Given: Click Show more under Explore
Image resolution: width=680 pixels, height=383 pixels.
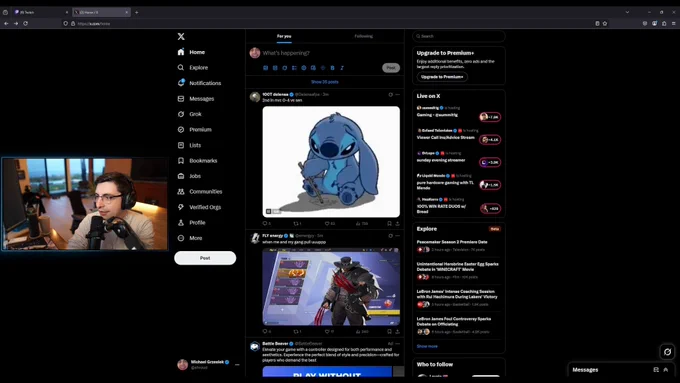Looking at the screenshot, I should tap(427, 346).
